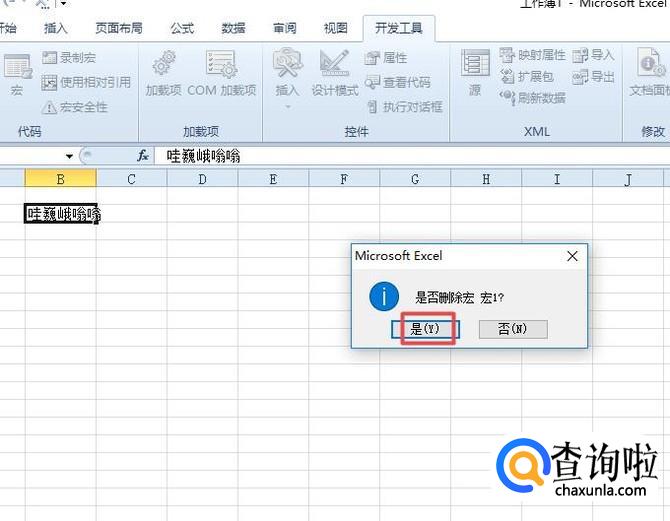The width and height of the screenshot is (670, 521).
Task: Open Insert controls (插入) dropdown
Action: [287, 79]
